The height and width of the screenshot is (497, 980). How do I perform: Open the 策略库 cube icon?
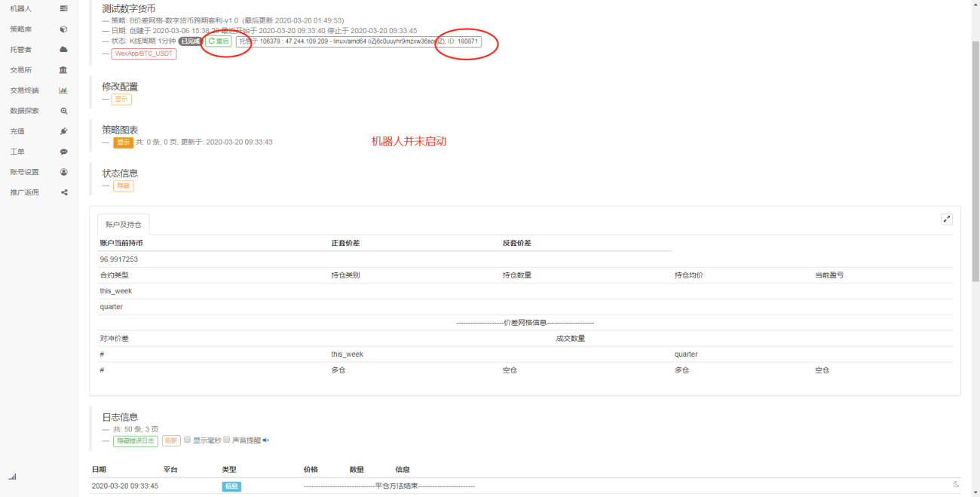coord(63,29)
